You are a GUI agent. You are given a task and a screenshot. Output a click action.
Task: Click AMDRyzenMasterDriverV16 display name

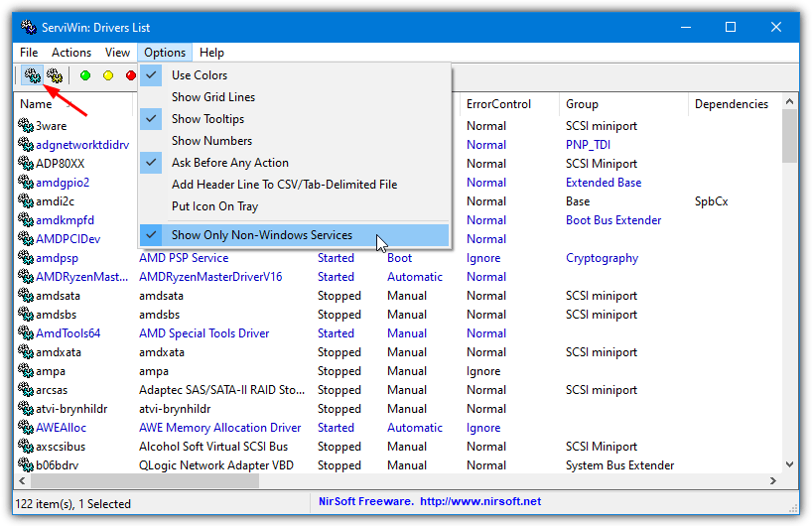[x=210, y=277]
